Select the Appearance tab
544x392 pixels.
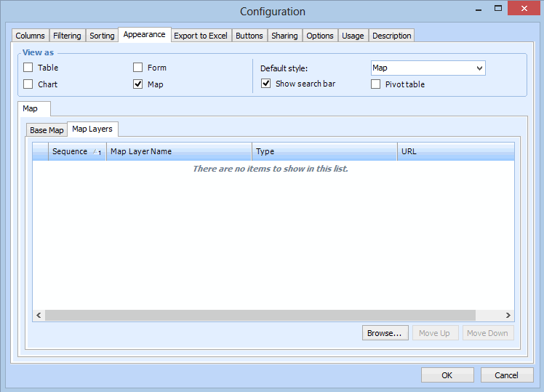(x=144, y=35)
